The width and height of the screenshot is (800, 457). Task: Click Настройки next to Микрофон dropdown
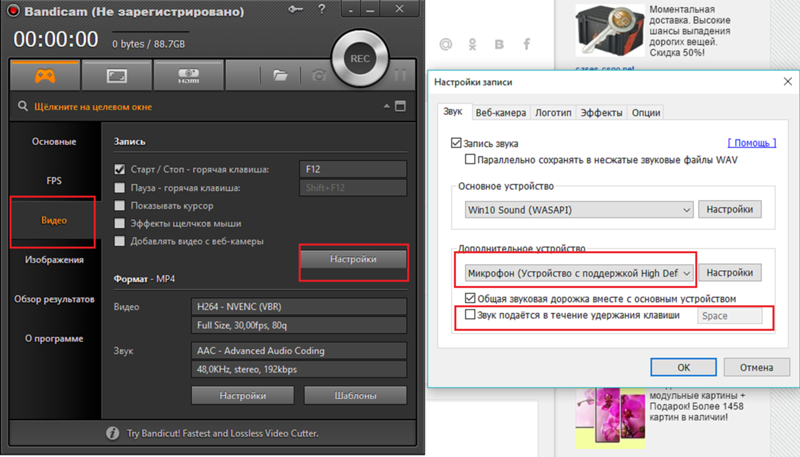coord(730,272)
